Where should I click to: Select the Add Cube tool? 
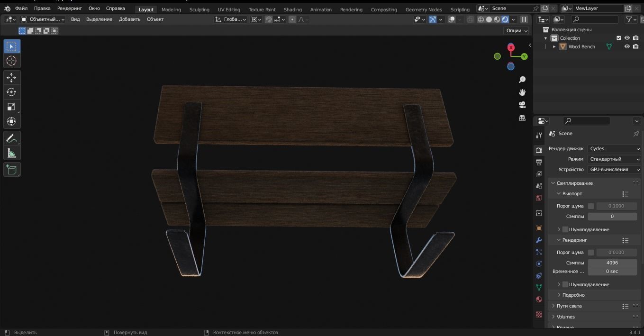tap(12, 169)
